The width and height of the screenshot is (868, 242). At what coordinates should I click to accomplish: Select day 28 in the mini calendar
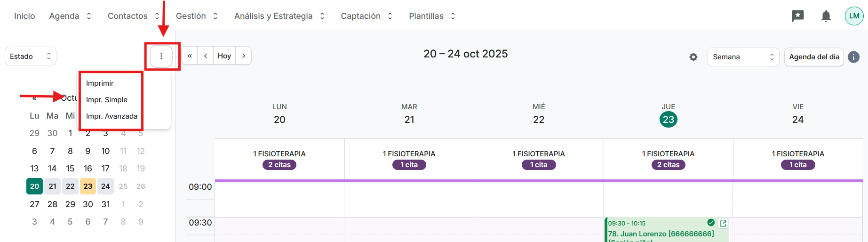(x=52, y=204)
